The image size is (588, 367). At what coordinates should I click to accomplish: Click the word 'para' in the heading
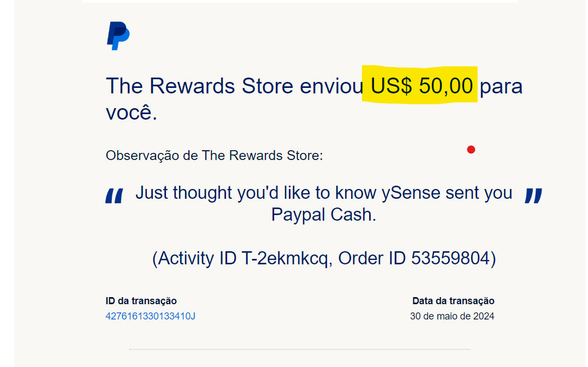click(x=501, y=86)
